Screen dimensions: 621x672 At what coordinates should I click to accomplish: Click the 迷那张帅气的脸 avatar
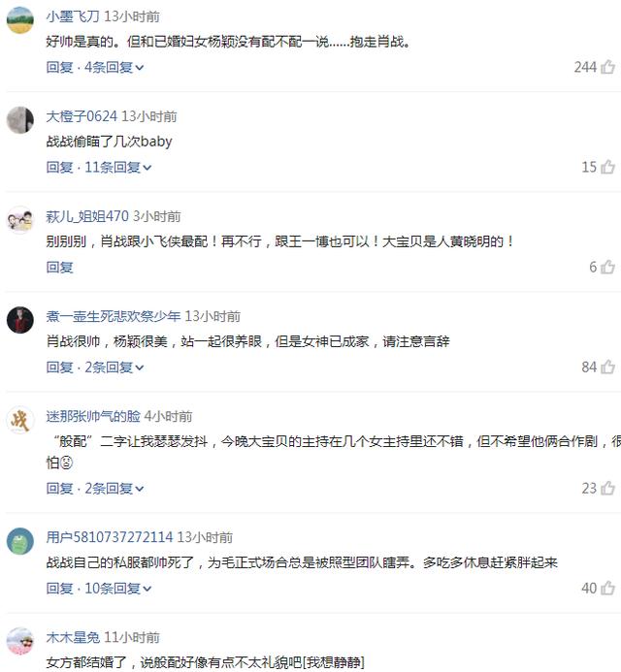pos(20,420)
